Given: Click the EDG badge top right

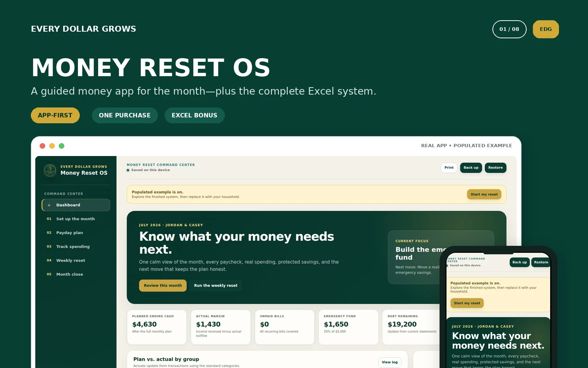Looking at the screenshot, I should coord(546,29).
